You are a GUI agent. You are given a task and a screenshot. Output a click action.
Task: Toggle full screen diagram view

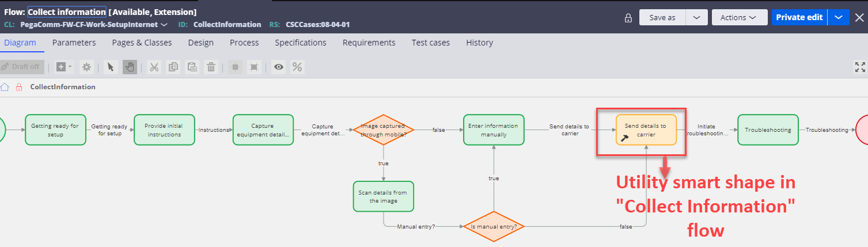click(859, 67)
